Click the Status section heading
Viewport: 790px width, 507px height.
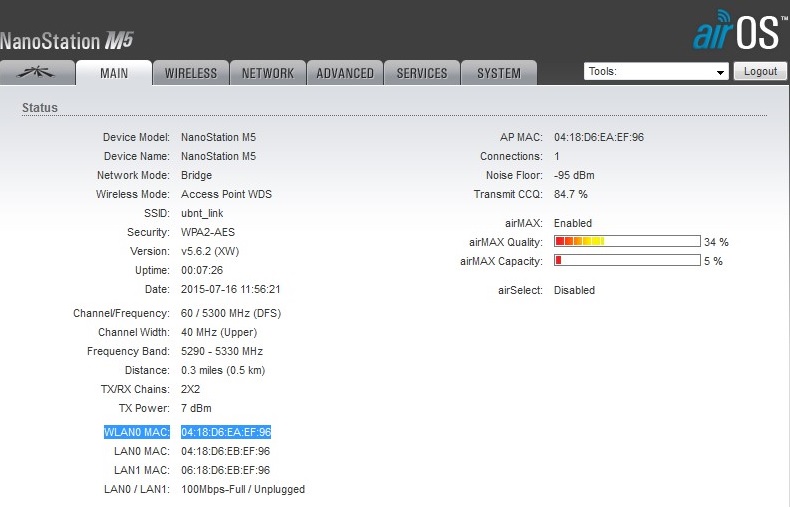point(40,107)
